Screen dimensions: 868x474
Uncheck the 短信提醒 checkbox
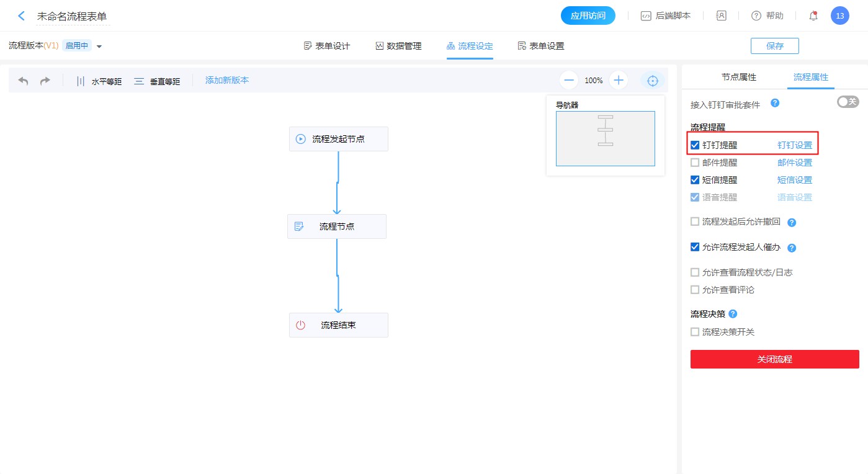(x=695, y=180)
